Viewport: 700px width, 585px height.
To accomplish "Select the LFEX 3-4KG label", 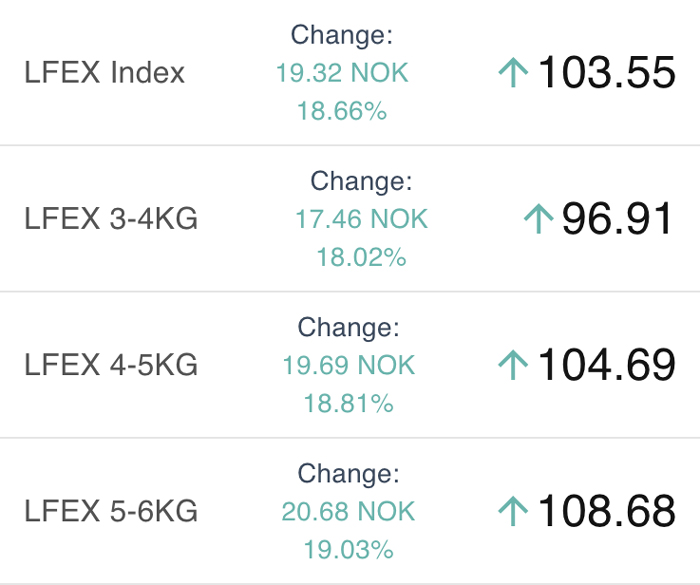I will click(x=111, y=219).
